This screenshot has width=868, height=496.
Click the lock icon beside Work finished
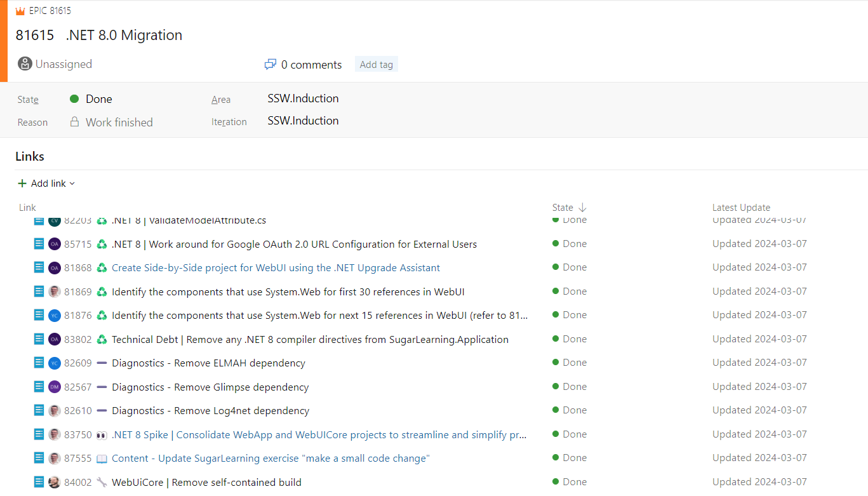click(x=74, y=122)
